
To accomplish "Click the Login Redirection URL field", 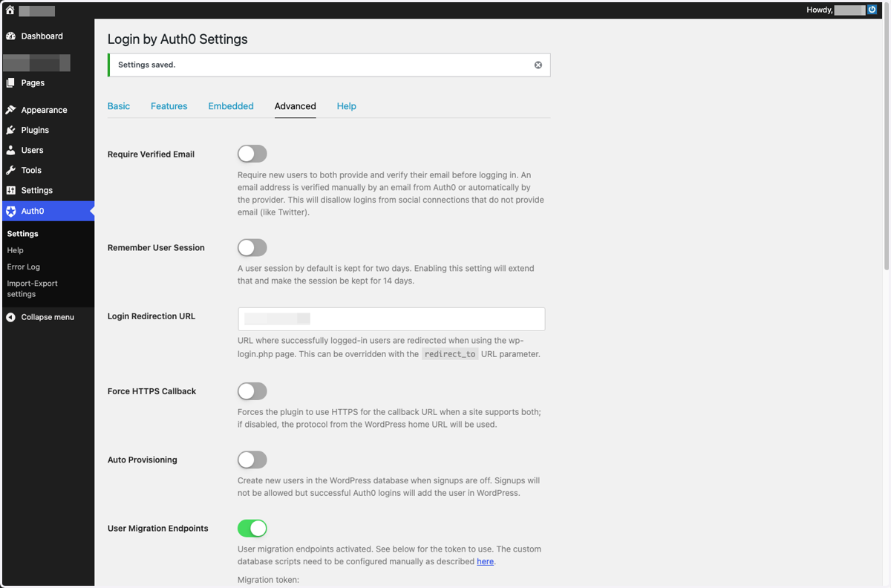I will click(391, 318).
